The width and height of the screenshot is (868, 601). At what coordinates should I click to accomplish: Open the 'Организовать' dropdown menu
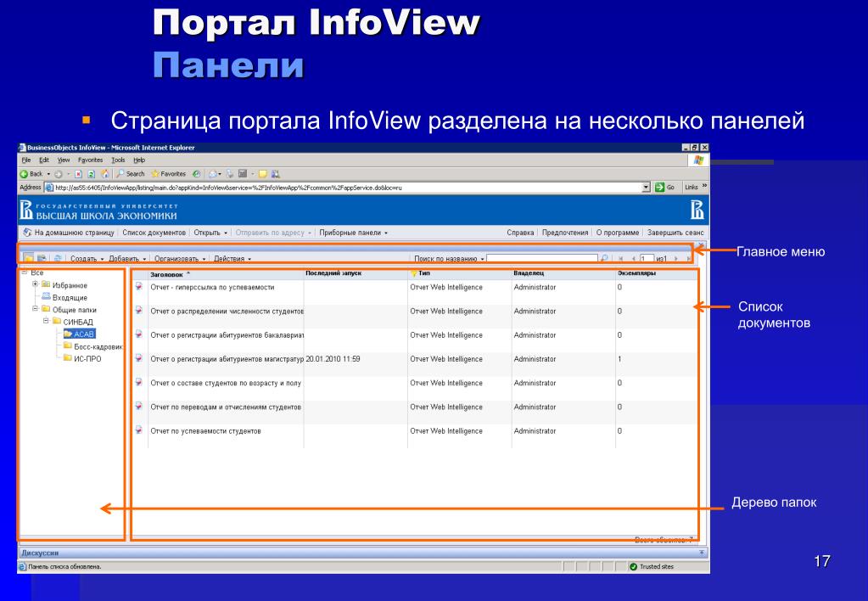[180, 259]
